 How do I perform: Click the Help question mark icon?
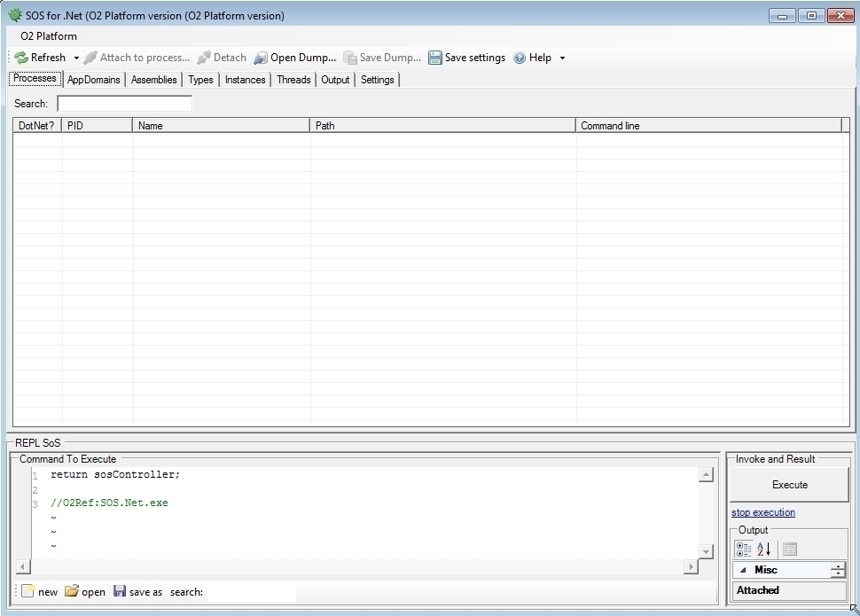click(520, 58)
